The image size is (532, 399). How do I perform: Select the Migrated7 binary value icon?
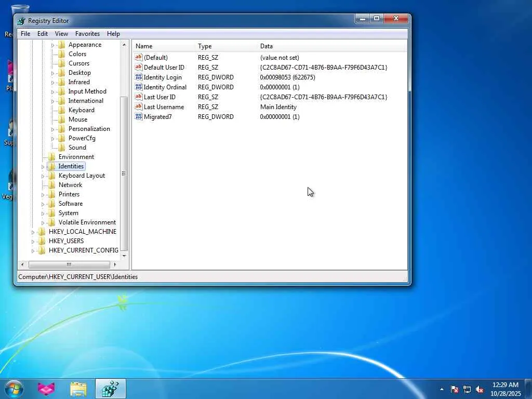click(138, 117)
